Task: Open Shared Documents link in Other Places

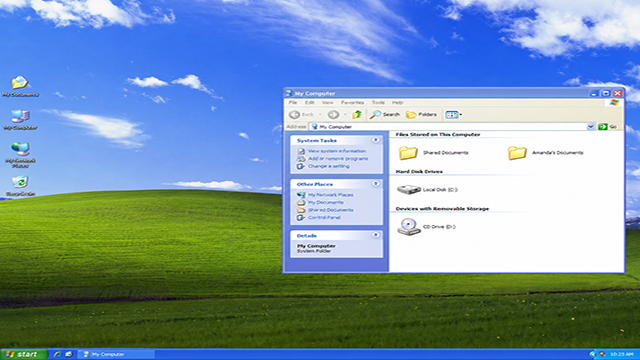Action: [331, 210]
